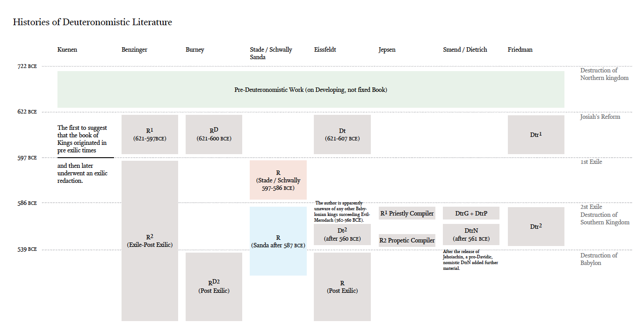Select the pink Stade / Schwally R box
The image size is (644, 333).
[278, 180]
